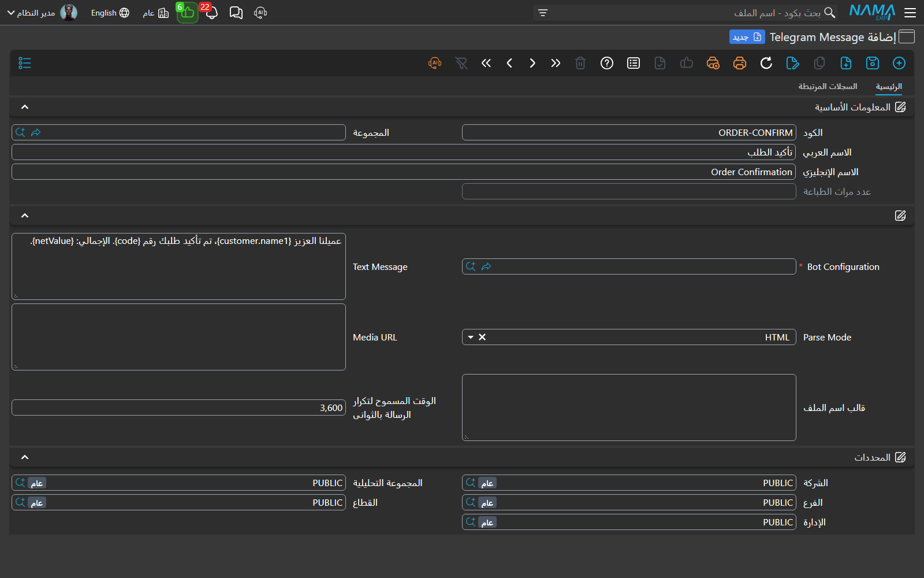Click the refresh circular arrow icon
This screenshot has width=924, height=578.
pyautogui.click(x=766, y=63)
